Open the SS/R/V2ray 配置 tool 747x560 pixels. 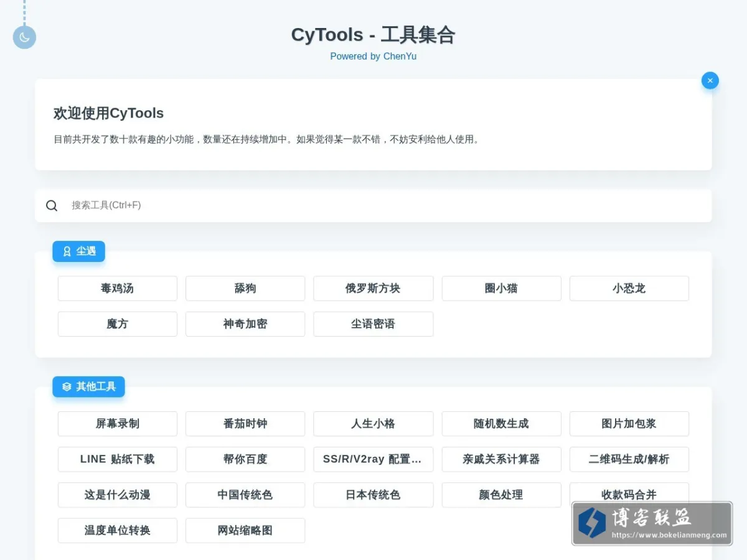pyautogui.click(x=374, y=459)
